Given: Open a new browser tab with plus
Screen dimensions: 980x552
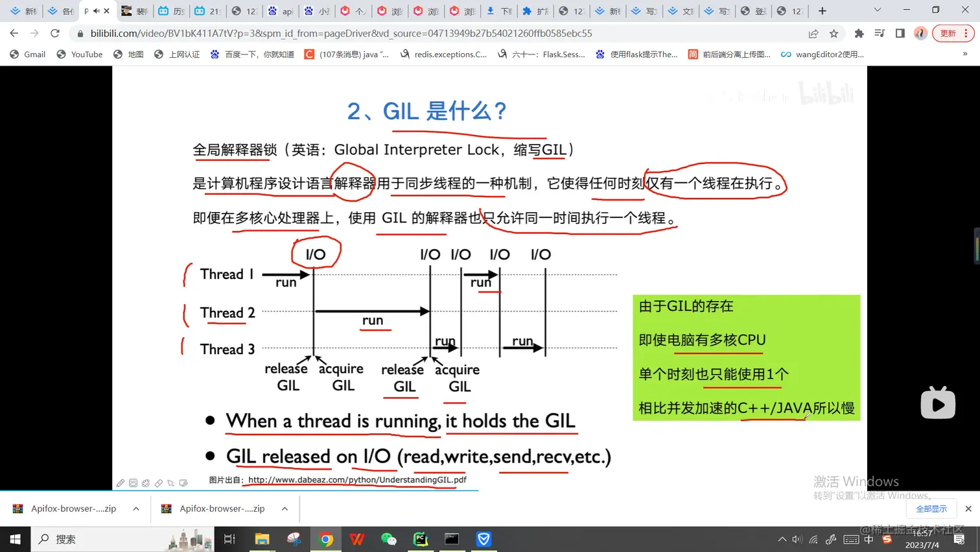Looking at the screenshot, I should pos(822,11).
